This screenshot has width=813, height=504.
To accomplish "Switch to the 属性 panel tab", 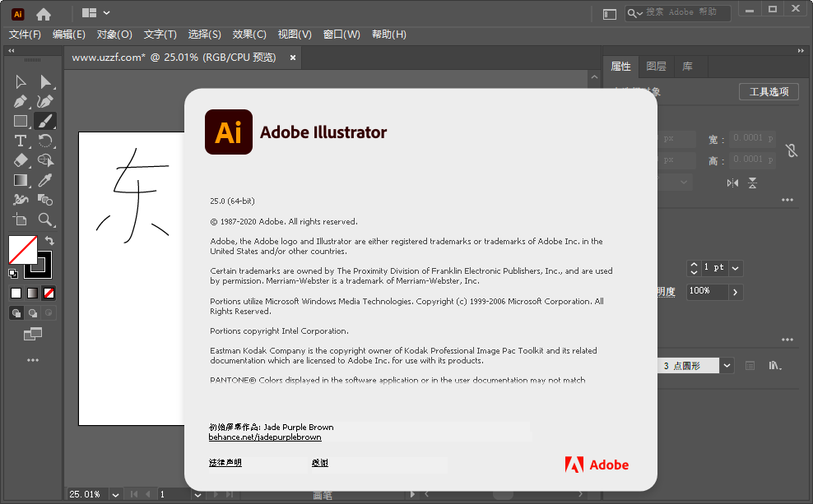I will tap(620, 67).
